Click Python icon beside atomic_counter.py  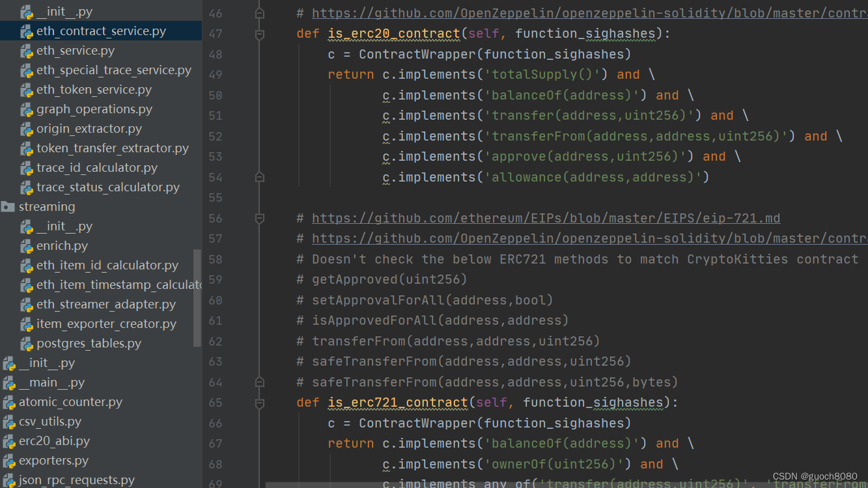tap(9, 402)
